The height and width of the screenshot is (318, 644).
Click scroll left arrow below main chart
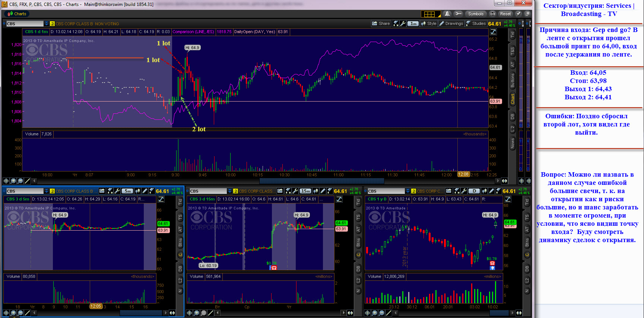(x=34, y=181)
